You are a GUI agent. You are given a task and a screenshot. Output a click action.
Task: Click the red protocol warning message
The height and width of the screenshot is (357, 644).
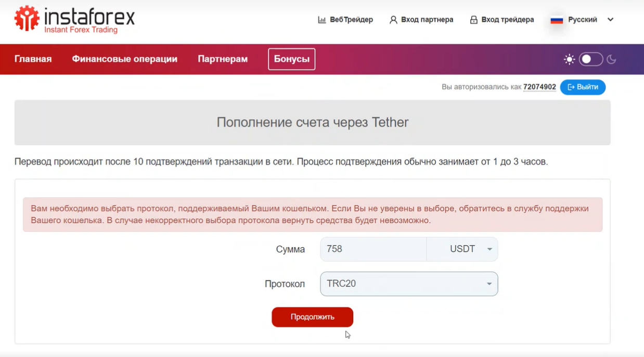[313, 214]
